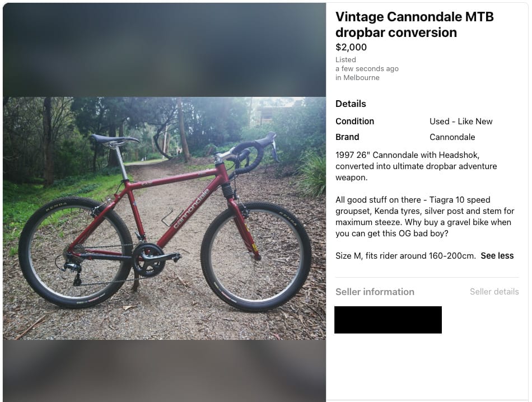The height and width of the screenshot is (402, 532).
Task: Click the blurred area below the photo
Action: click(164, 371)
